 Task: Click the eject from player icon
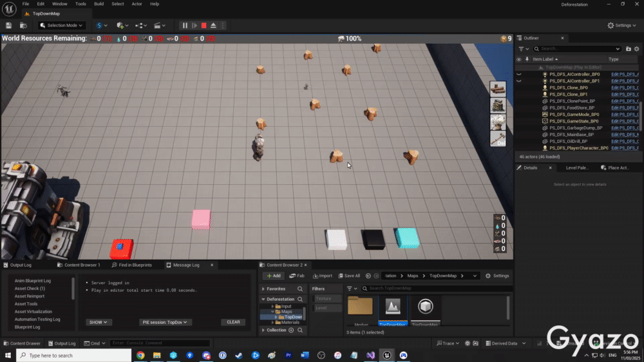(x=213, y=25)
